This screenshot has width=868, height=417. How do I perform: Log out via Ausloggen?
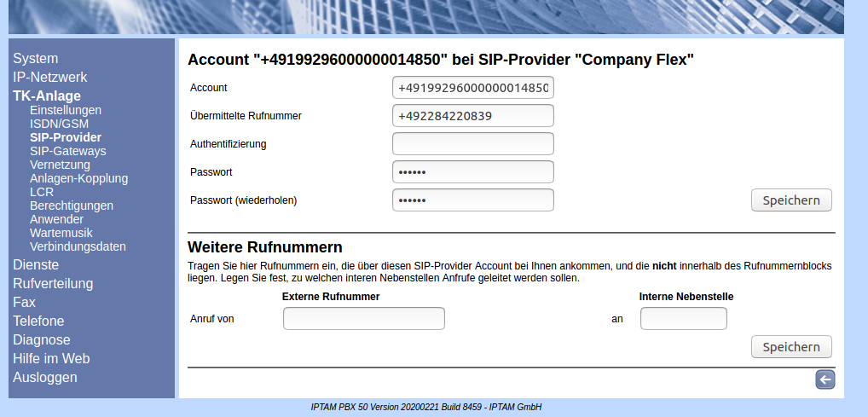(x=45, y=378)
